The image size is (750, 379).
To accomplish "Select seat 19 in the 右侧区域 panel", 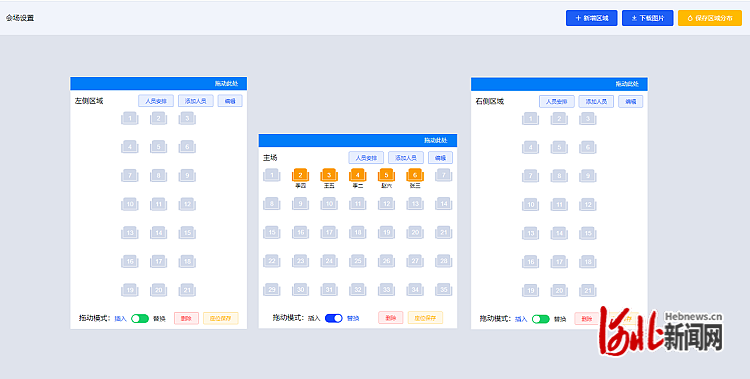I will pyautogui.click(x=530, y=291).
